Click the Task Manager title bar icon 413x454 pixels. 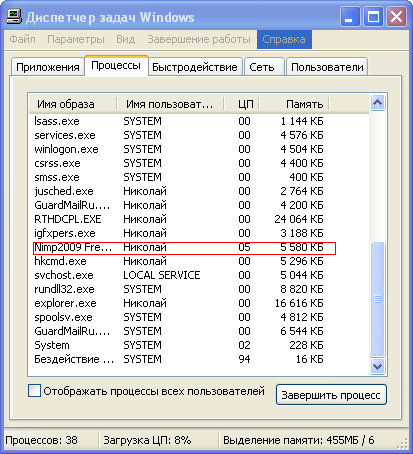pos(14,17)
